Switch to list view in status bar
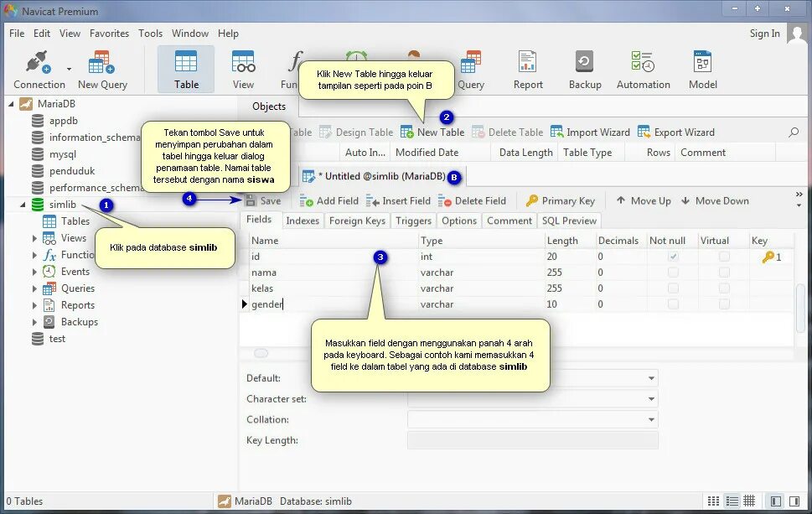812x514 pixels. [x=732, y=501]
